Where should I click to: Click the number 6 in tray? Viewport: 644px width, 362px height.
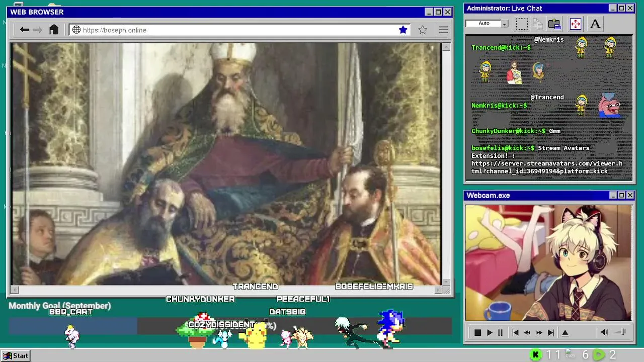point(585,355)
